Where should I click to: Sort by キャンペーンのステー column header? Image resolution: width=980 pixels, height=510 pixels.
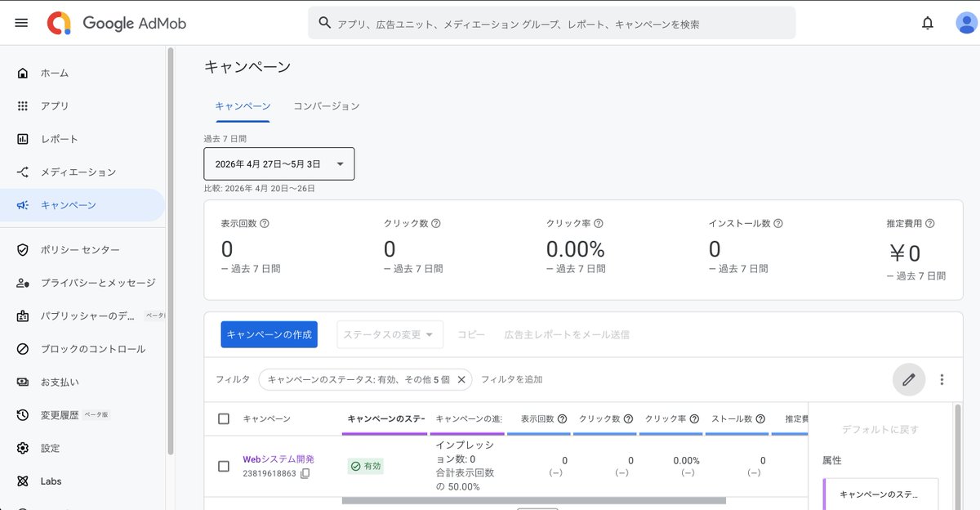386,418
